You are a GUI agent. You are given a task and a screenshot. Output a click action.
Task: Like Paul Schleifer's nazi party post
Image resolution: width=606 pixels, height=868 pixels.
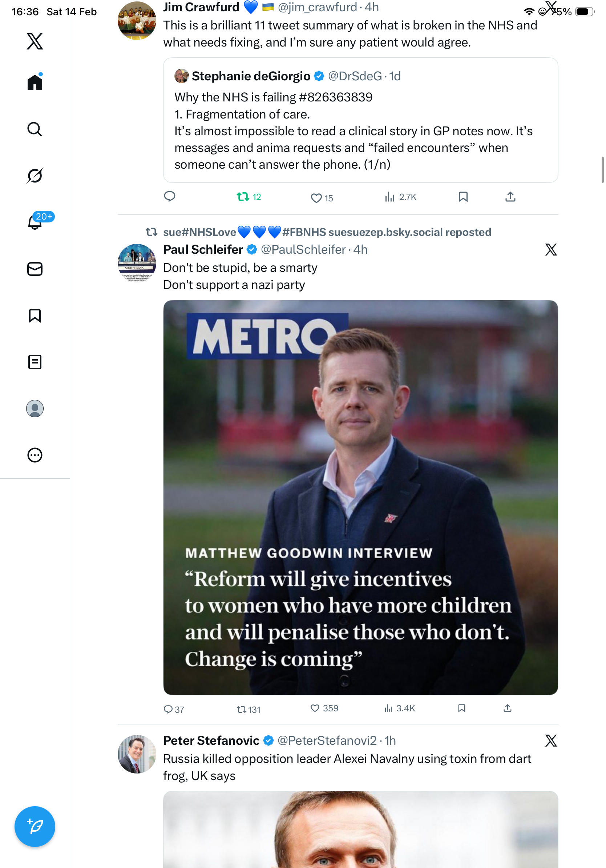click(315, 708)
